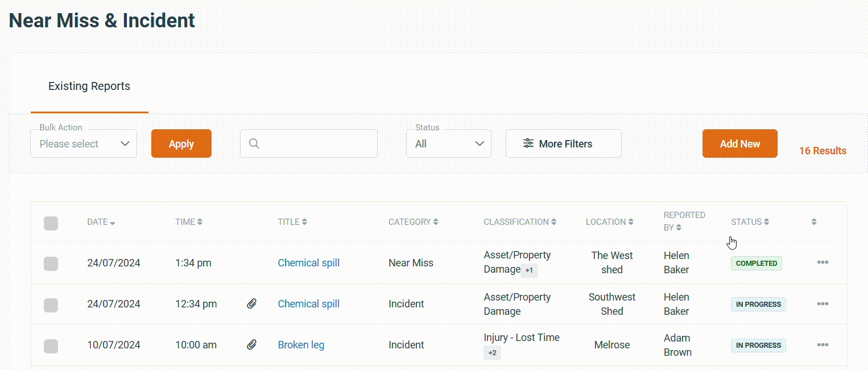Select the checkbox for Broken leg report

coord(51,346)
